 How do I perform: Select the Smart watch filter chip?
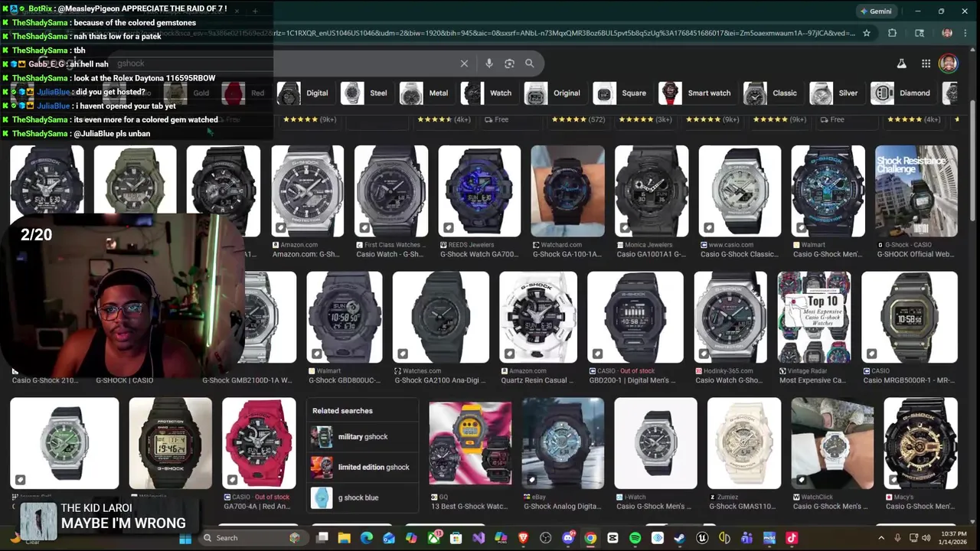[x=696, y=93]
